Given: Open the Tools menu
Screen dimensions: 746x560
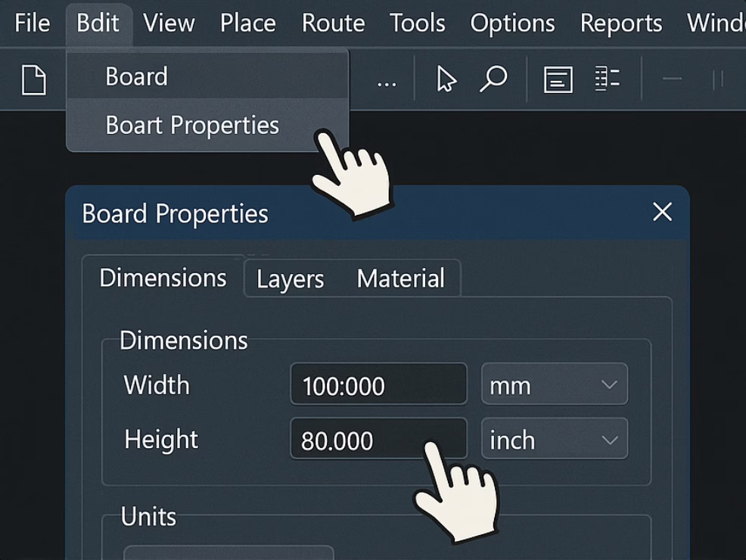Looking at the screenshot, I should tap(417, 23).
